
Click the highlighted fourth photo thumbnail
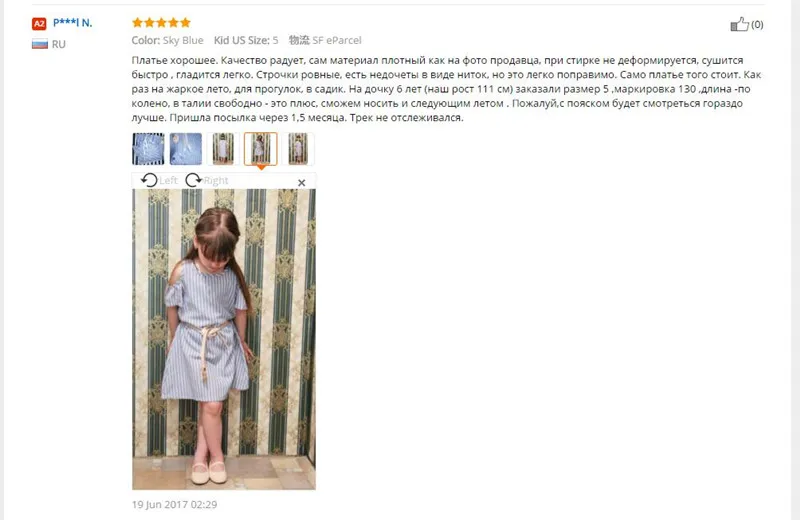click(x=261, y=148)
